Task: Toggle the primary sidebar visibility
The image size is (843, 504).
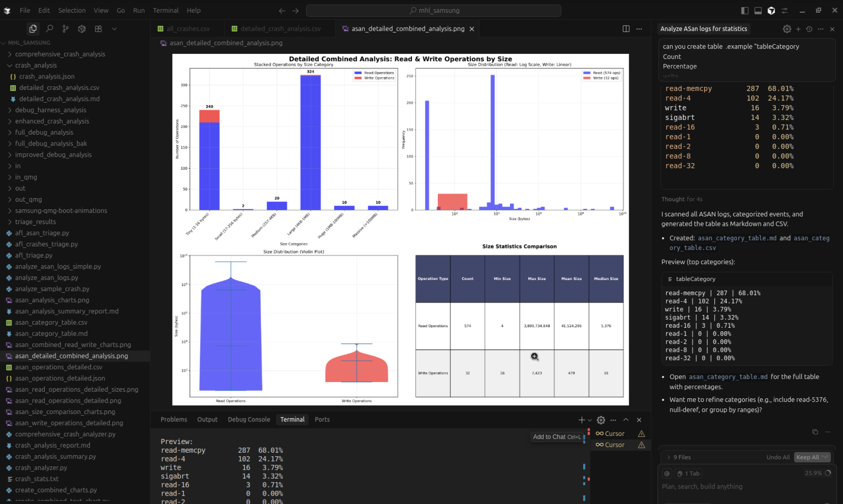Action: pos(745,11)
